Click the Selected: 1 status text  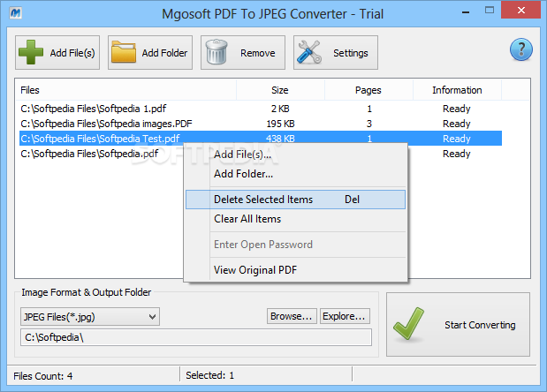(x=210, y=375)
